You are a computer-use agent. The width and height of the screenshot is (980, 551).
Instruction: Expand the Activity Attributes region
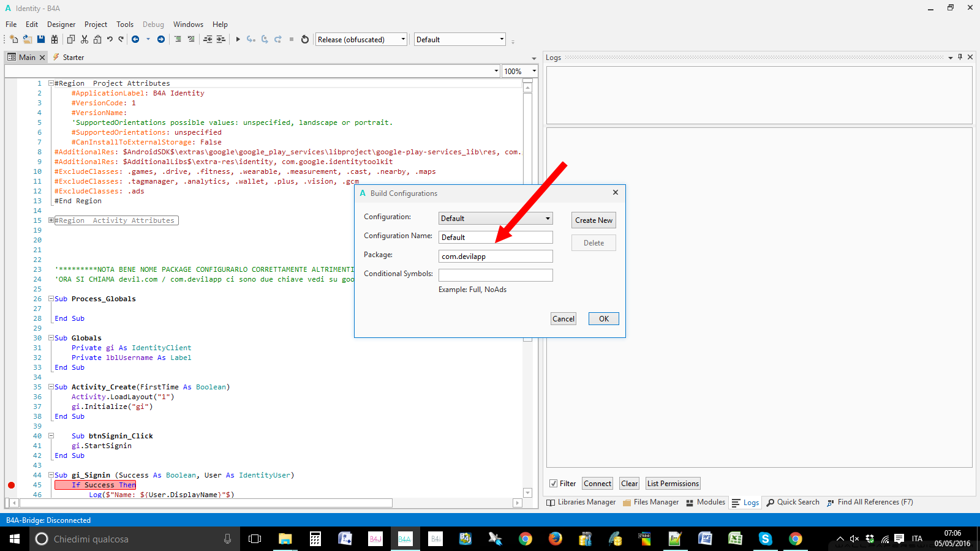pyautogui.click(x=51, y=220)
